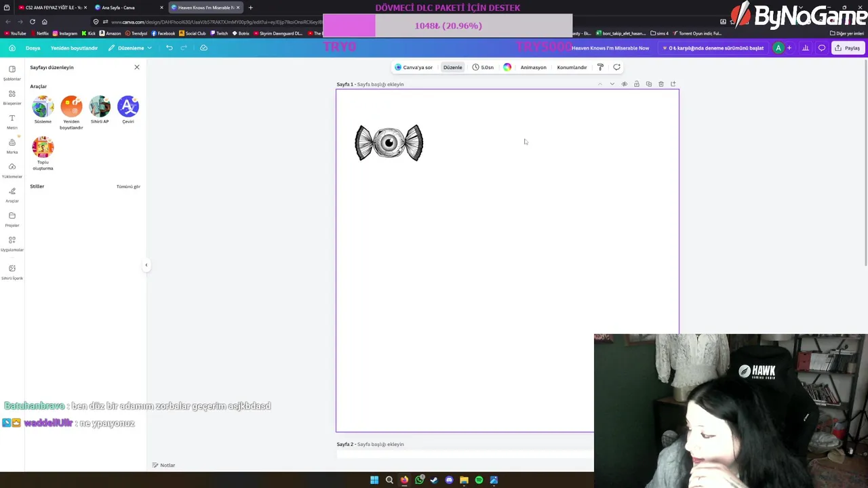Close the Sayfayı düzenleyin panel
The image size is (868, 488).
pos(136,67)
